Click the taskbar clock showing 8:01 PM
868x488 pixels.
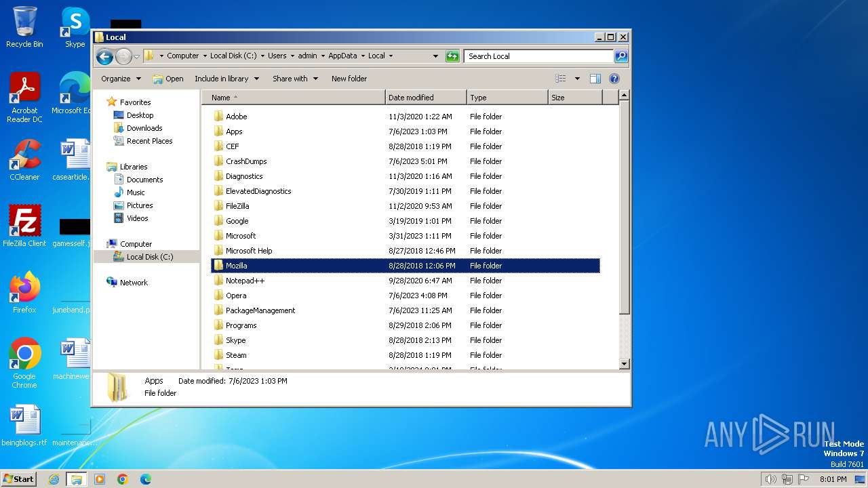tap(833, 479)
